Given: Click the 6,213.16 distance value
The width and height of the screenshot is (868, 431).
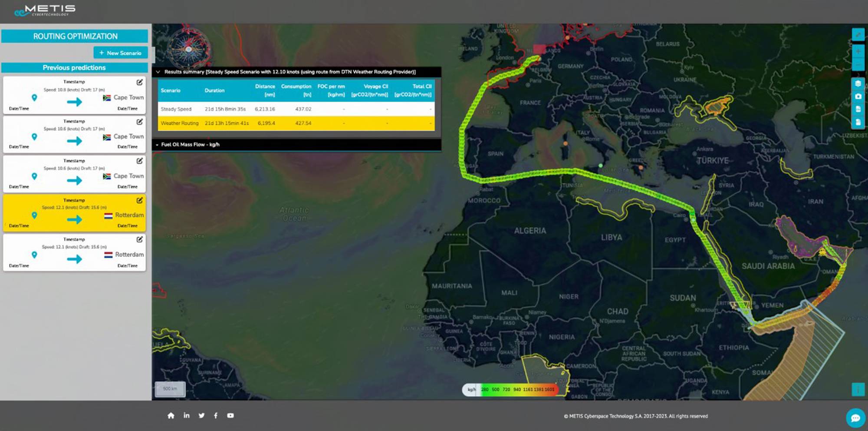Looking at the screenshot, I should tap(265, 109).
